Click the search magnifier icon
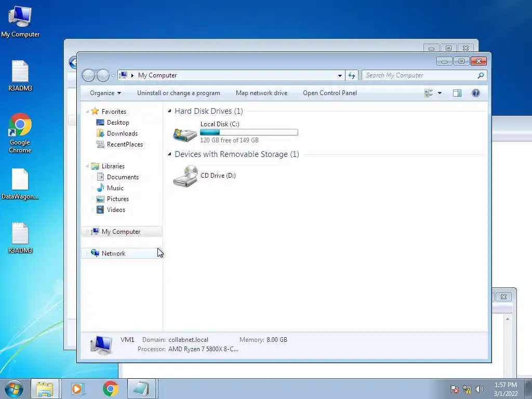The width and height of the screenshot is (532, 399). click(481, 75)
